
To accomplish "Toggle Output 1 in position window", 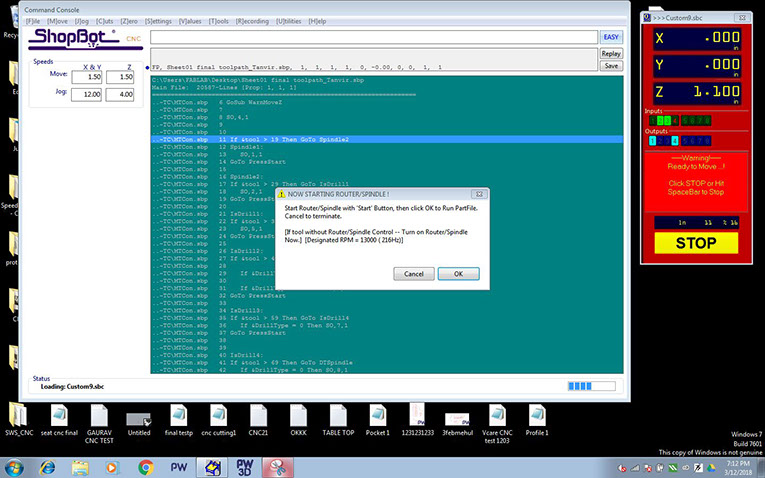I will tap(652, 141).
